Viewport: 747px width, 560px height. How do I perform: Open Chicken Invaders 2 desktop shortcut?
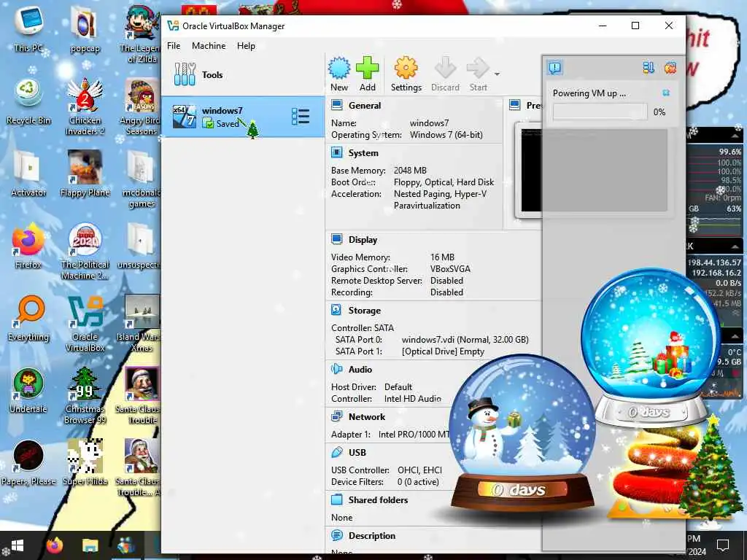85,107
